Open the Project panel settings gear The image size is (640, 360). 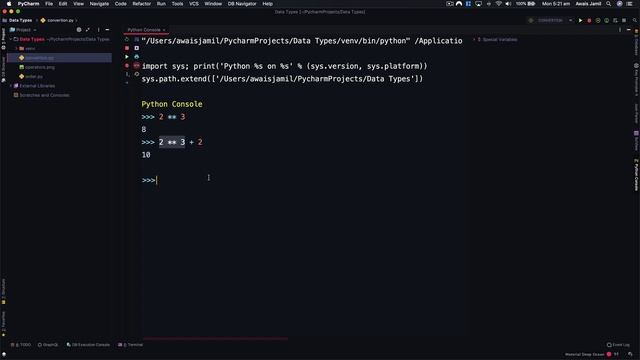click(79, 30)
